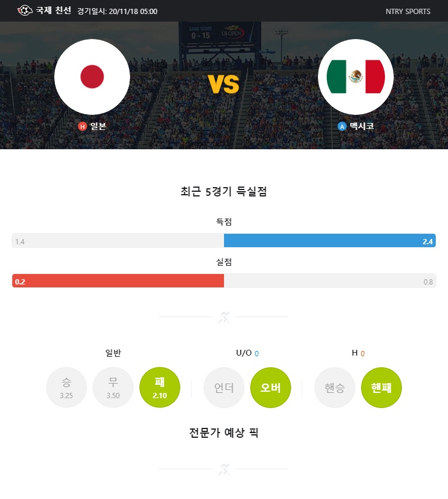
Task: Click the yellow VS emblem
Action: pos(223,85)
